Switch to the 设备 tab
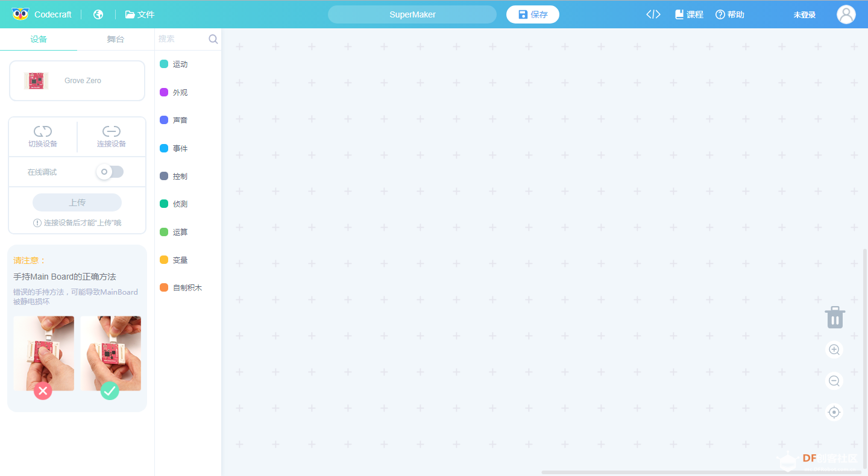 (x=39, y=39)
